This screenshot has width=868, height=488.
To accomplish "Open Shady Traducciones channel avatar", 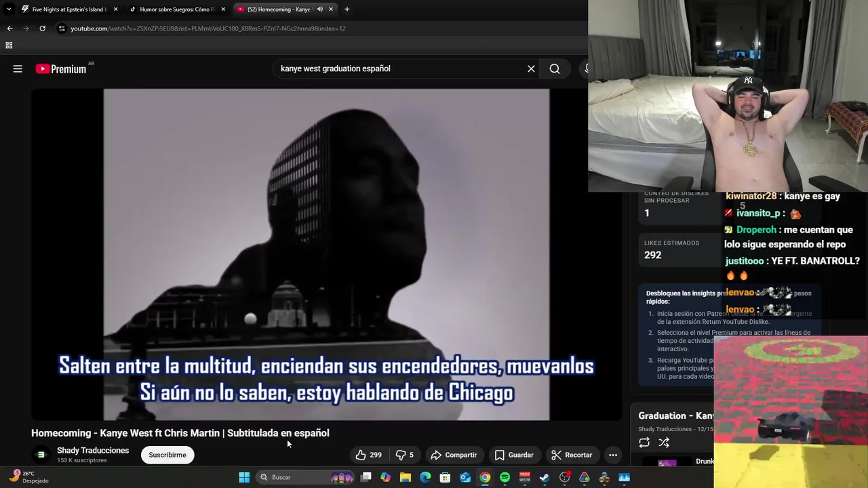I will (x=41, y=455).
